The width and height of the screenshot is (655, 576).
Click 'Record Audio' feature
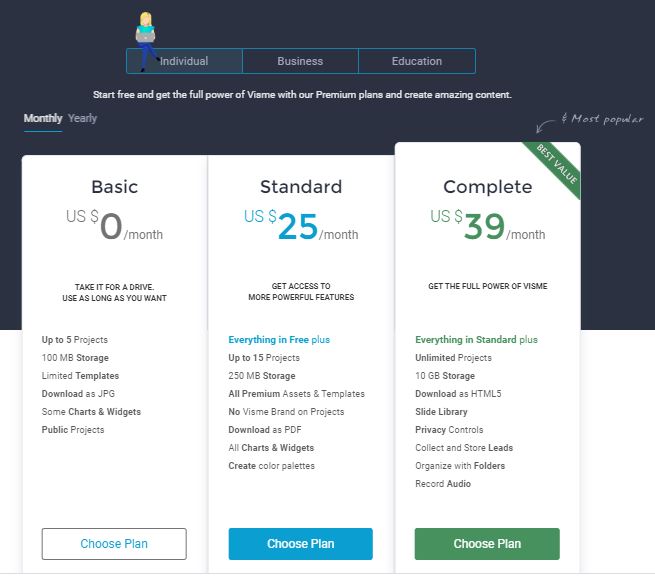click(443, 483)
